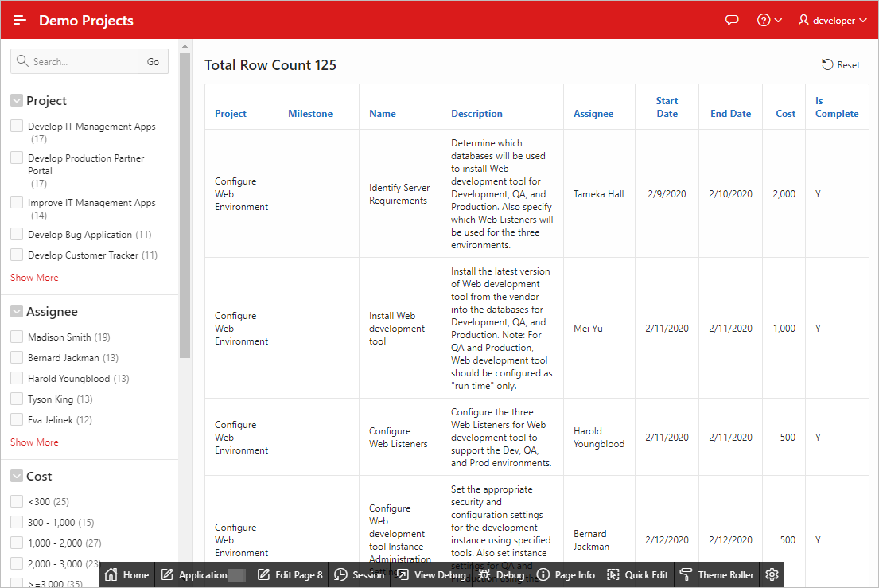The height and width of the screenshot is (588, 879).
Task: Collapse the Assignee facet section
Action: tap(17, 312)
